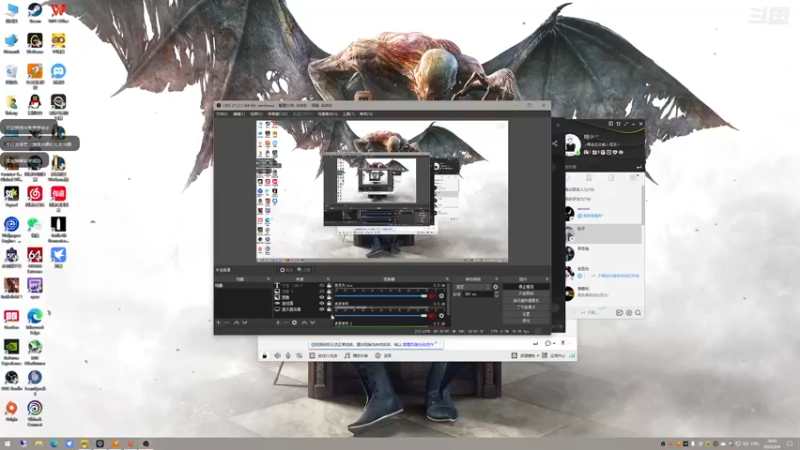Mute the second audio mixer channel
800x450 pixels.
click(432, 316)
